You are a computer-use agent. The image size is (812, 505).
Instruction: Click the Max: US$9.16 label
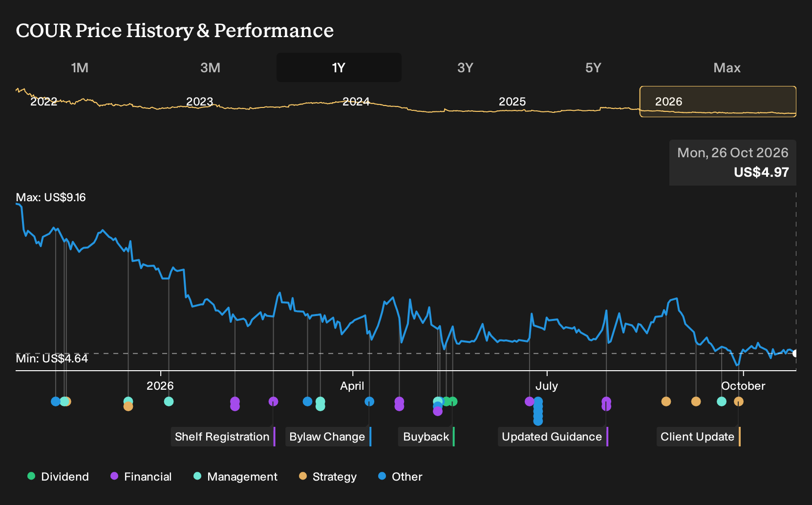(x=51, y=197)
